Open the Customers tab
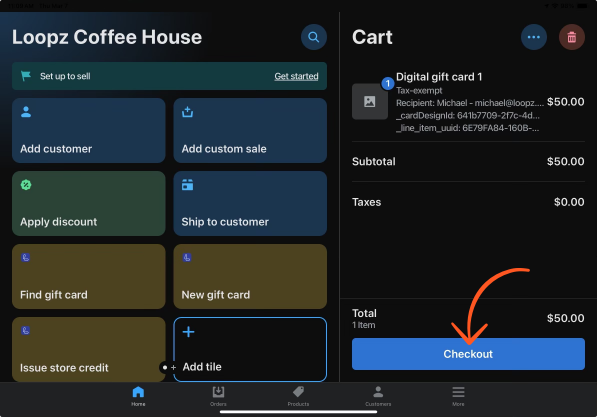The height and width of the screenshot is (417, 597). (x=378, y=396)
